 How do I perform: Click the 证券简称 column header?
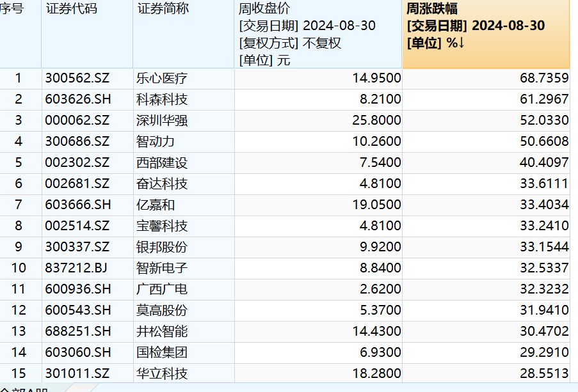coord(184,34)
